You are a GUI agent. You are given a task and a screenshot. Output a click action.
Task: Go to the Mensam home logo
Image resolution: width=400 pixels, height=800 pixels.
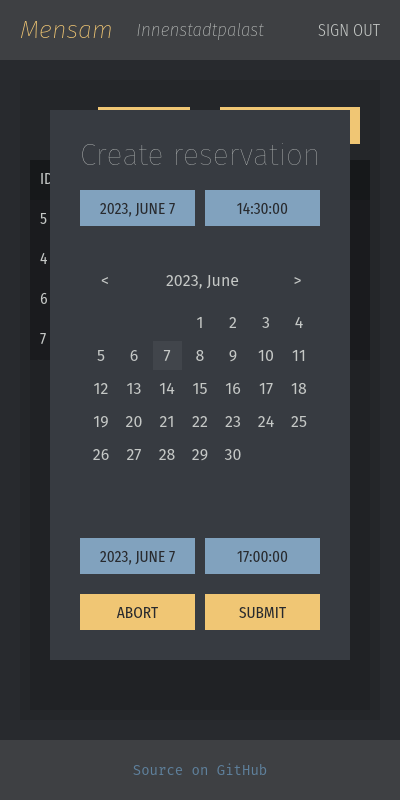[x=66, y=30]
